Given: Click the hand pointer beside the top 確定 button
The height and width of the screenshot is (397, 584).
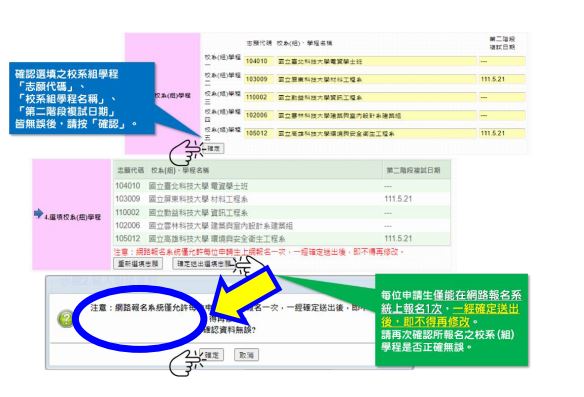Looking at the screenshot, I should (185, 153).
